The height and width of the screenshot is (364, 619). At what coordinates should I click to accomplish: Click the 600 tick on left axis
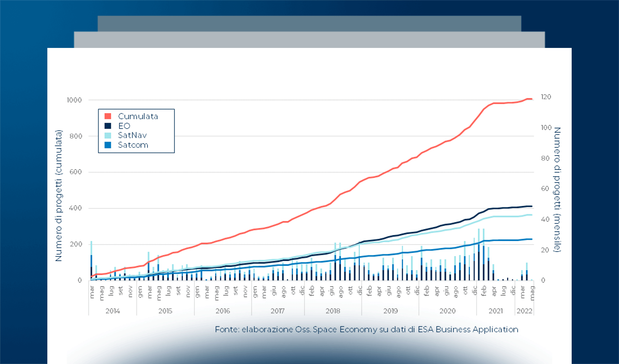coord(76,172)
